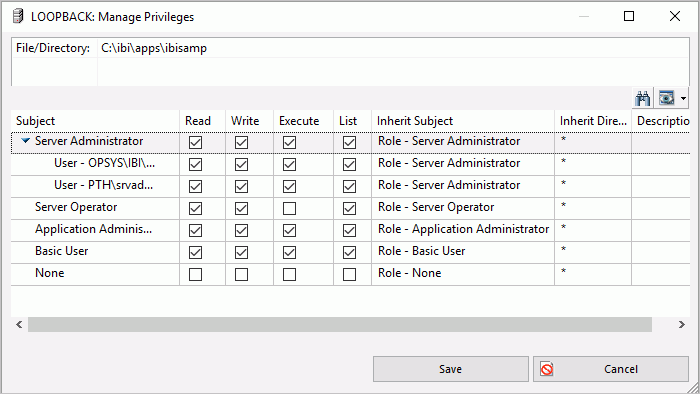Click the C:\ibi\apps\ibisamp path field
The image size is (700, 394).
coord(393,48)
